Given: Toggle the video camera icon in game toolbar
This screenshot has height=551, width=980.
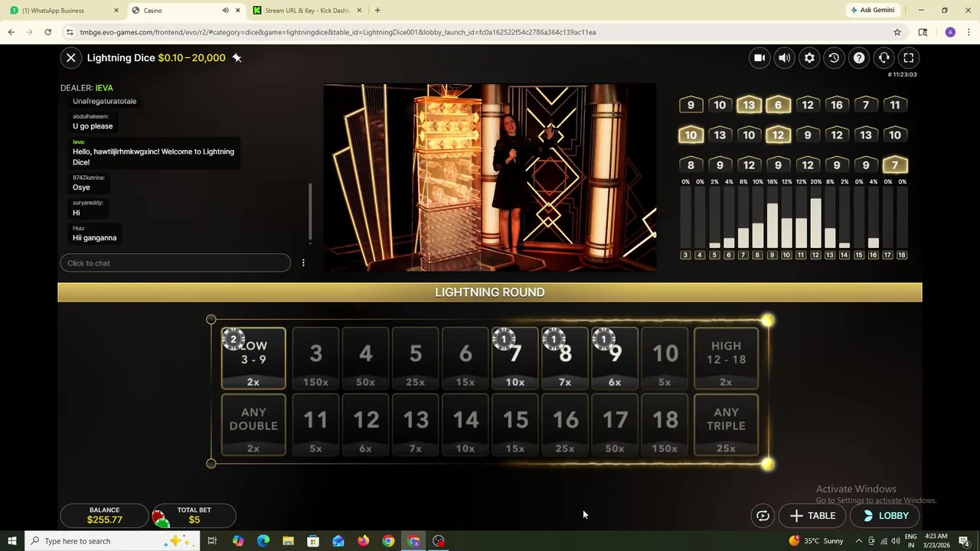Looking at the screenshot, I should [759, 57].
